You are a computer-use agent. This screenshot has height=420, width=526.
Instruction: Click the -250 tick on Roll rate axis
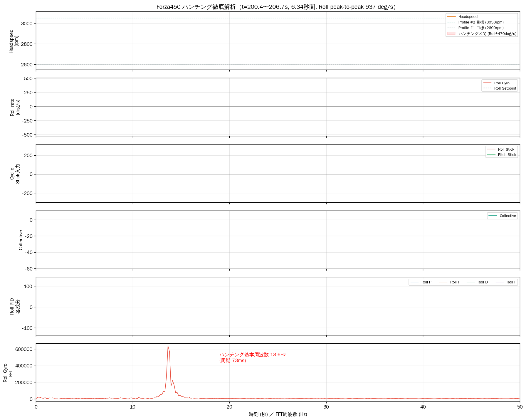pos(28,121)
